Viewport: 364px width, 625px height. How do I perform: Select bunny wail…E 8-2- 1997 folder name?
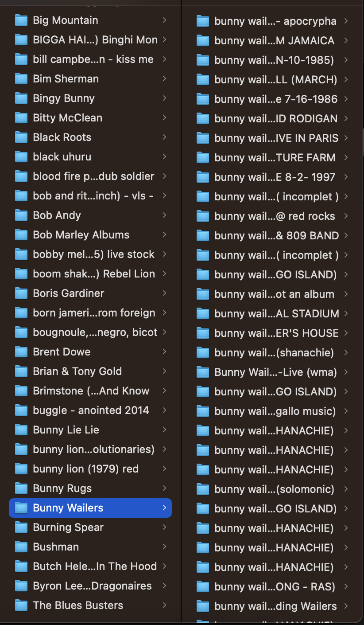point(275,177)
